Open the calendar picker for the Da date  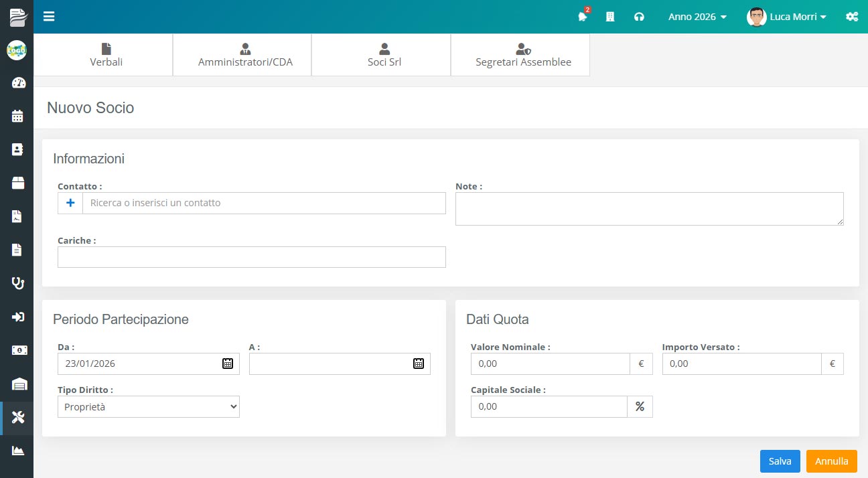[228, 364]
